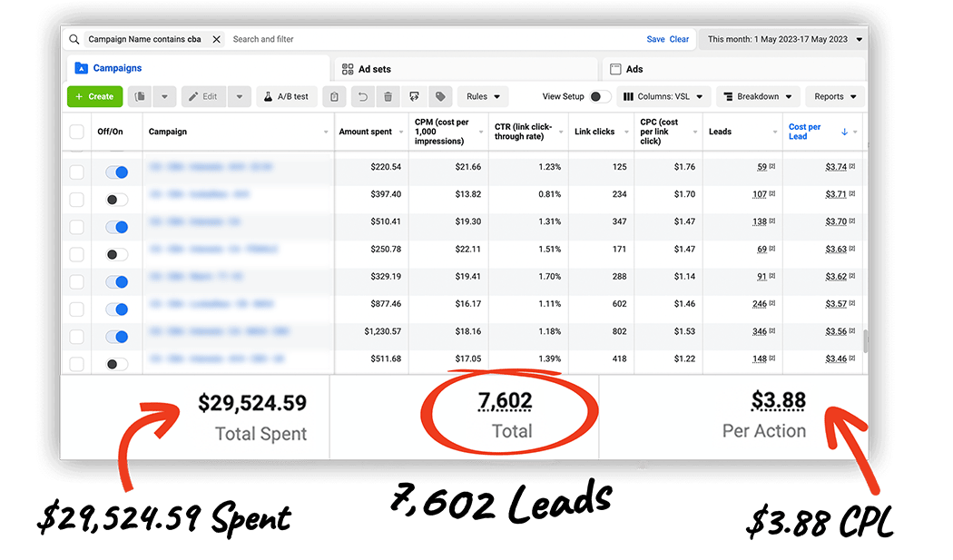Screen dimensions: 953x560
Task: Turn off the campaign spending $220.54
Action: [x=117, y=172]
